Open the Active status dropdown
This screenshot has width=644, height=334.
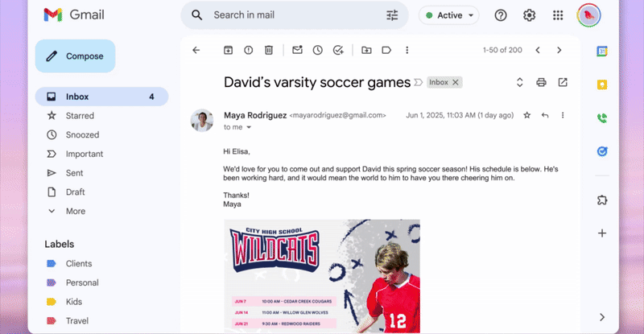click(449, 15)
